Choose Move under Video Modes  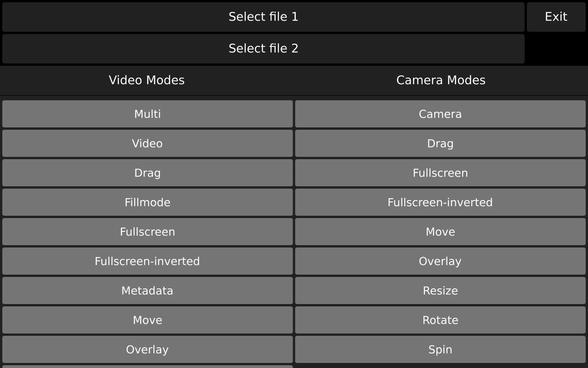click(147, 320)
